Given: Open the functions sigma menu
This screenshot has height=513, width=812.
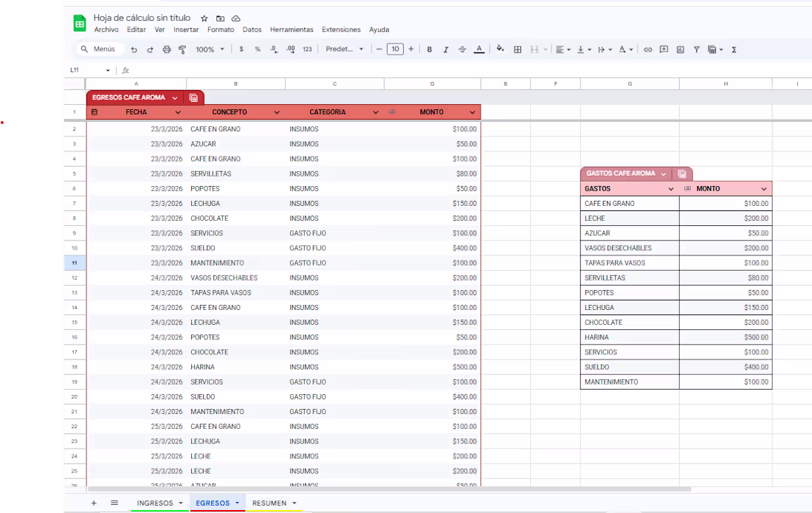Looking at the screenshot, I should coord(733,49).
